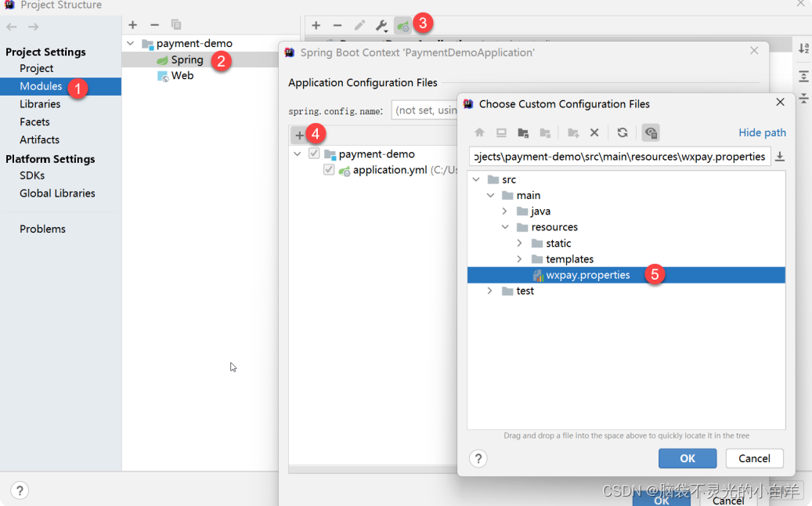Expand the static folder

tap(519, 243)
